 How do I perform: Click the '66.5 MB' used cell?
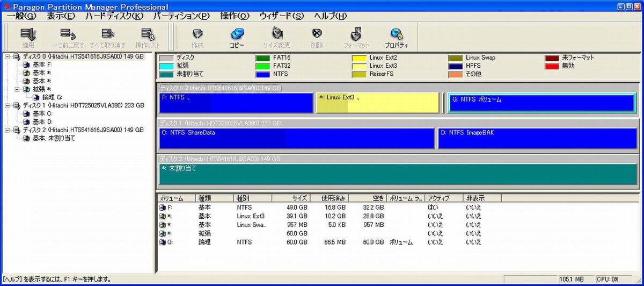334,242
